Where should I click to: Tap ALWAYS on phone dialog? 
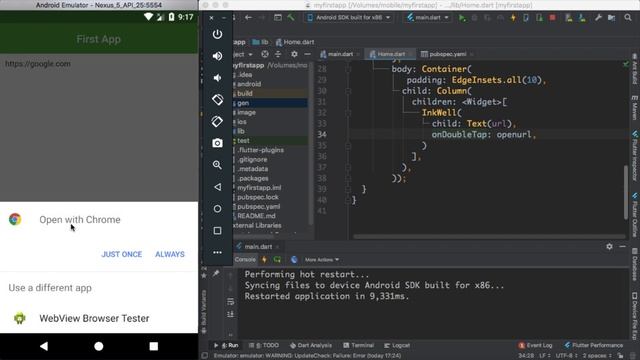click(x=170, y=254)
